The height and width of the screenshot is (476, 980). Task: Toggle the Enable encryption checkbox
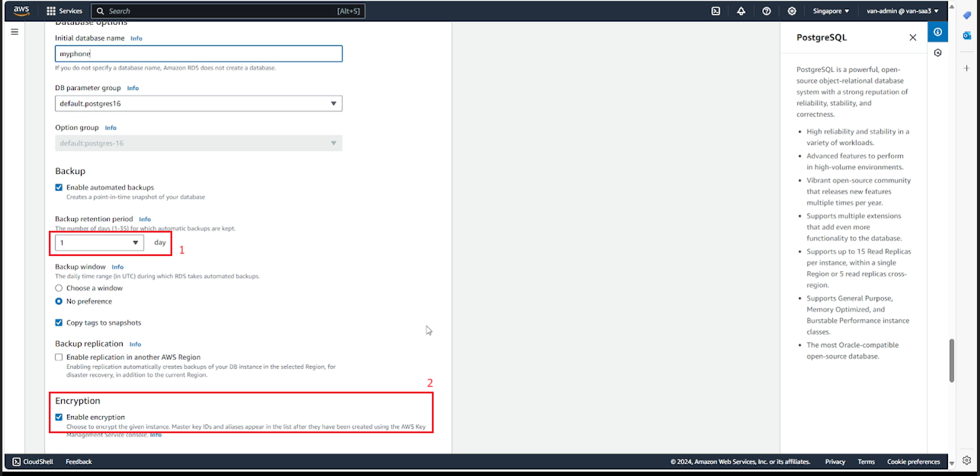tap(59, 417)
